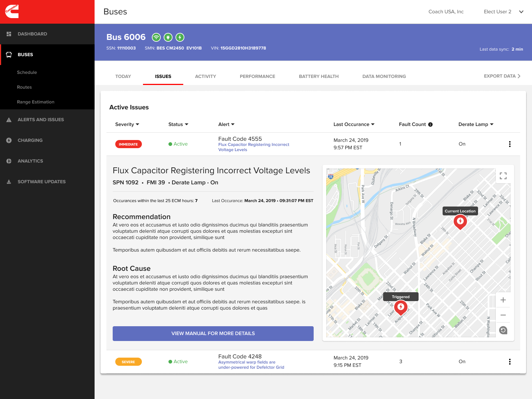Open options menu for Fault Code 4248
The height and width of the screenshot is (399, 532).
[510, 362]
